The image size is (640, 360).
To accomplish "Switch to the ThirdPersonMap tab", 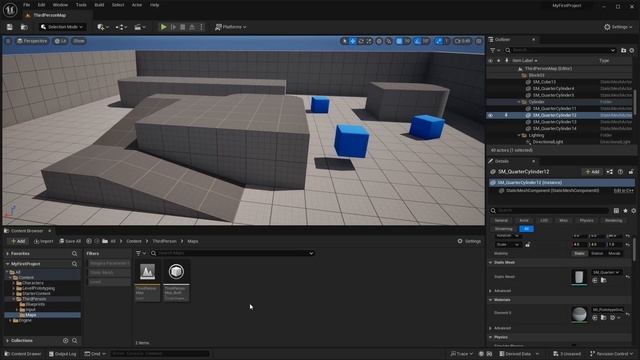I will click(x=49, y=15).
